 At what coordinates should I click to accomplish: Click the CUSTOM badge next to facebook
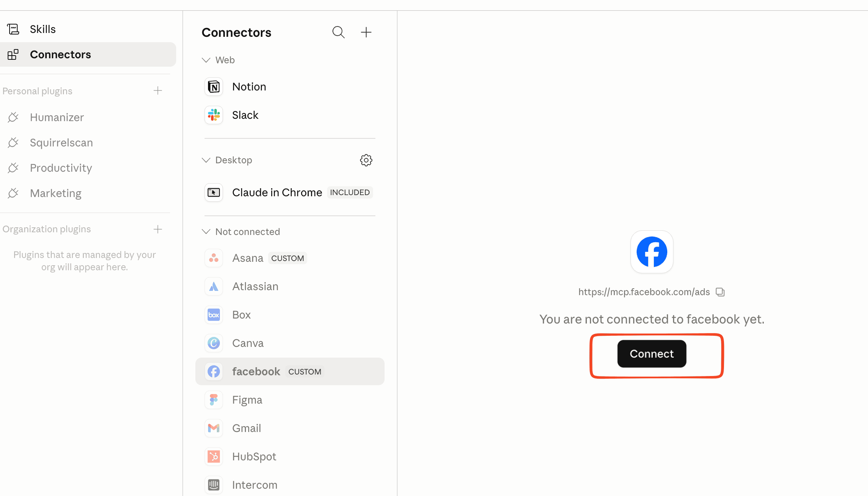[x=305, y=372]
